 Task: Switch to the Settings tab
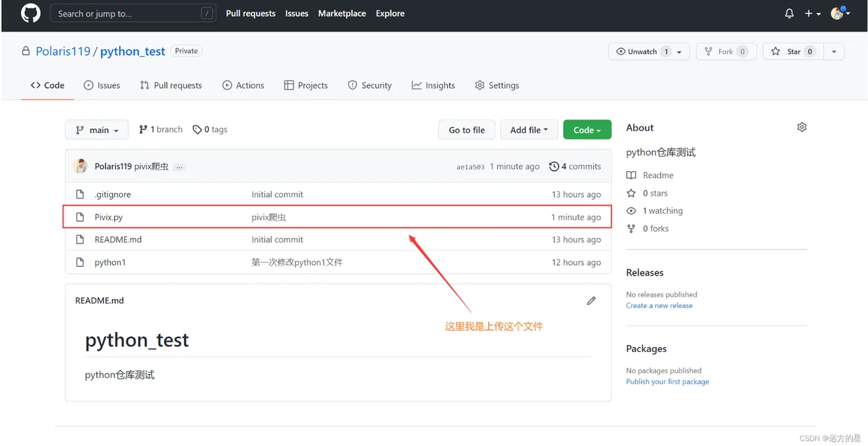497,85
